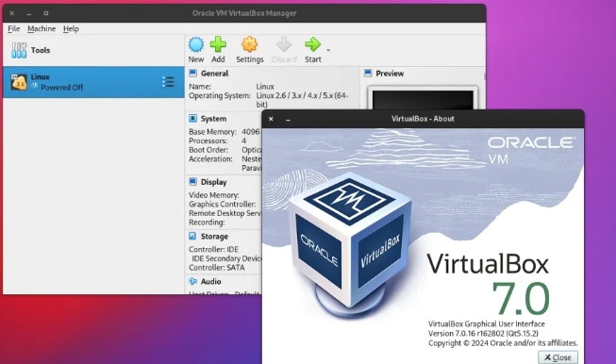The height and width of the screenshot is (364, 616).
Task: Click the Preview section icon
Action: pyautogui.click(x=368, y=73)
